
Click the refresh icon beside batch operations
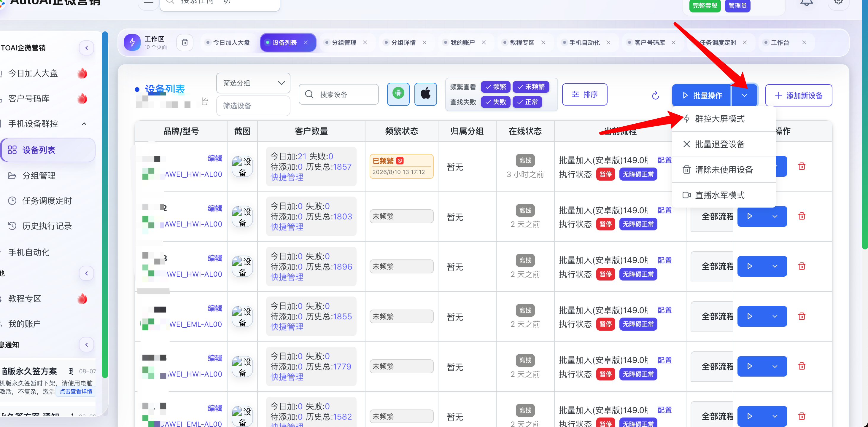click(x=655, y=96)
